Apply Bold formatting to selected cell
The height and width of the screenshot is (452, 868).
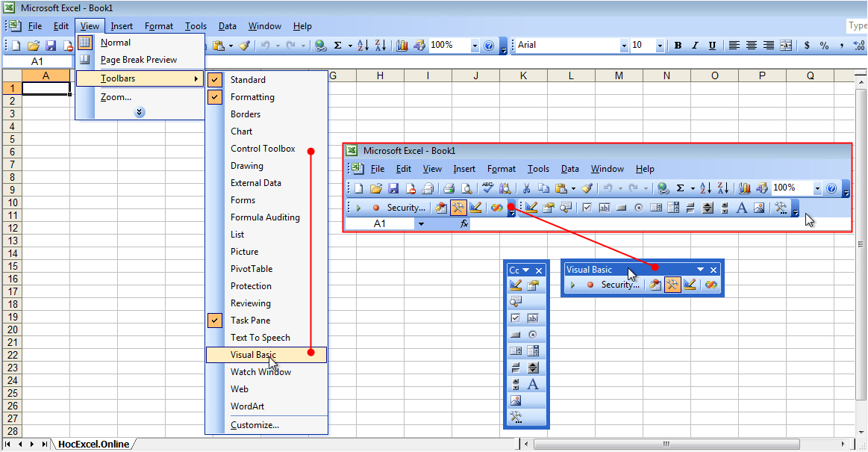677,45
